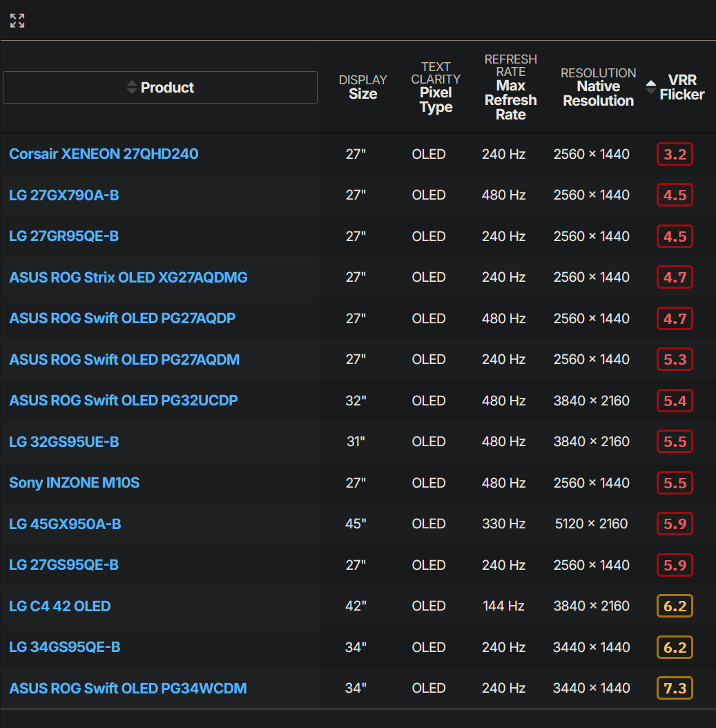Viewport: 716px width, 728px height.
Task: Open ASUS ROG Swift OLED PG27AQDP link
Action: [122, 318]
